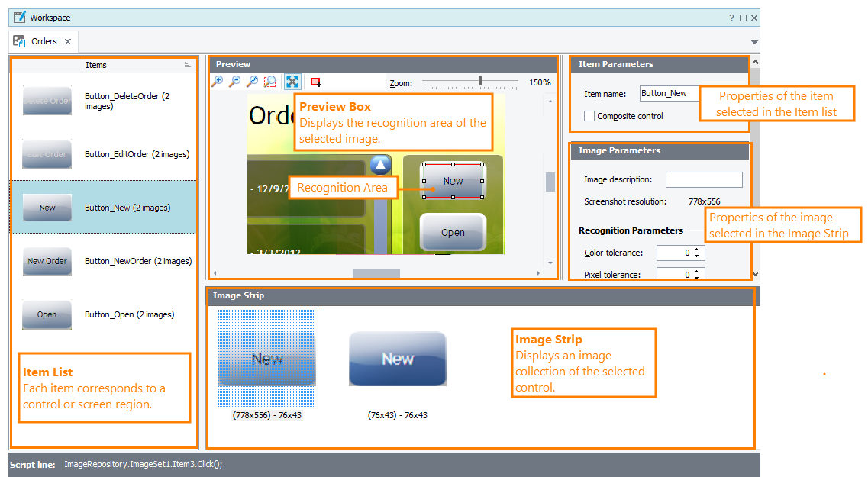Increase Color tolerance with the up stepper
This screenshot has height=477, width=868.
point(697,249)
